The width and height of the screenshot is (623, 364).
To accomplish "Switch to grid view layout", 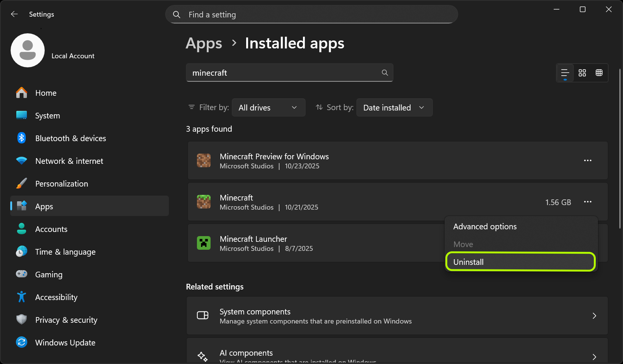I will click(599, 73).
